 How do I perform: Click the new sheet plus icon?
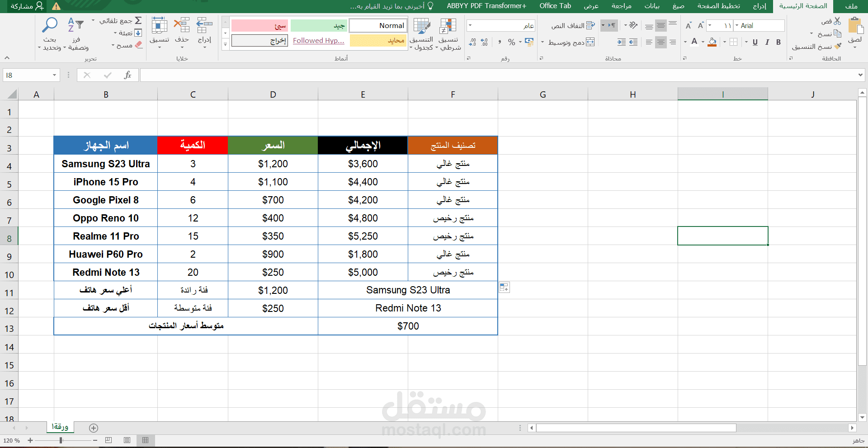(94, 428)
